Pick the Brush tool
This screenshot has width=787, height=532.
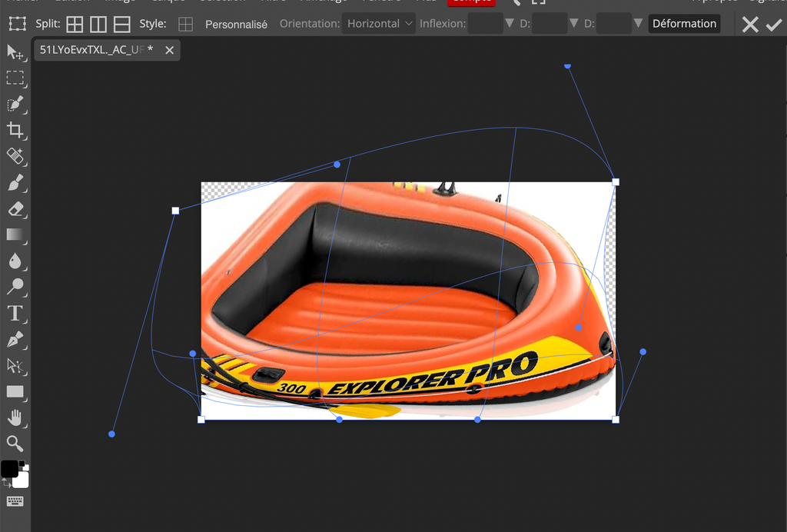(15, 182)
